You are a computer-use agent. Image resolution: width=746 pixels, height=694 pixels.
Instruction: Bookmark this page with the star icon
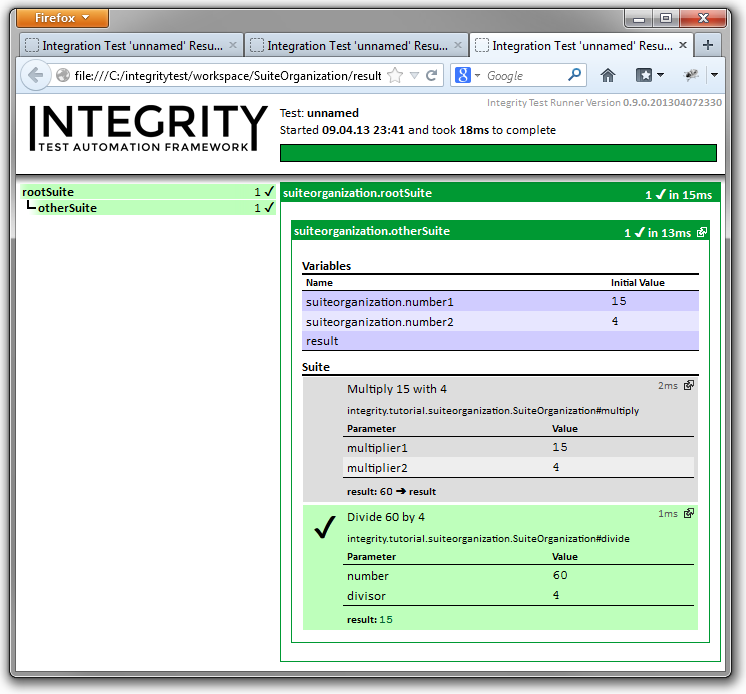395,75
